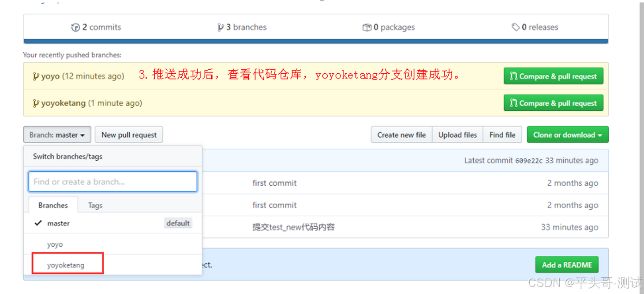The height and width of the screenshot is (294, 644).
Task: Click the Add a README button
Action: click(x=567, y=265)
